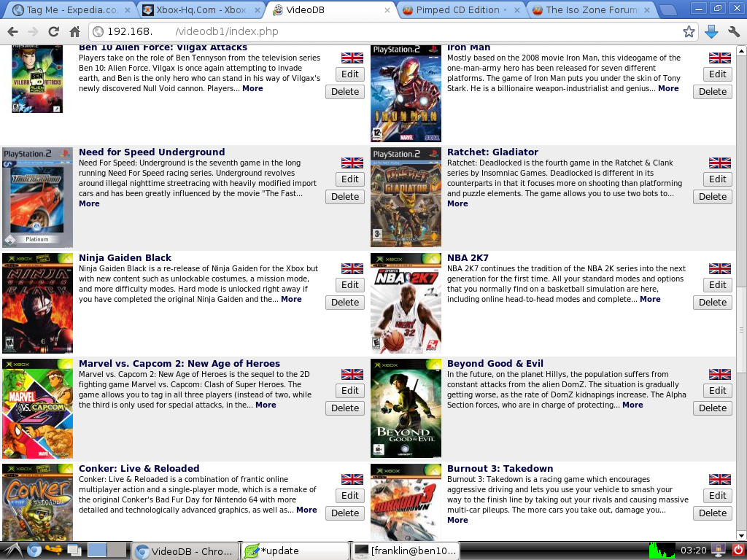Click the lock icon in the system tray
This screenshot has height=560, width=747.
719,551
